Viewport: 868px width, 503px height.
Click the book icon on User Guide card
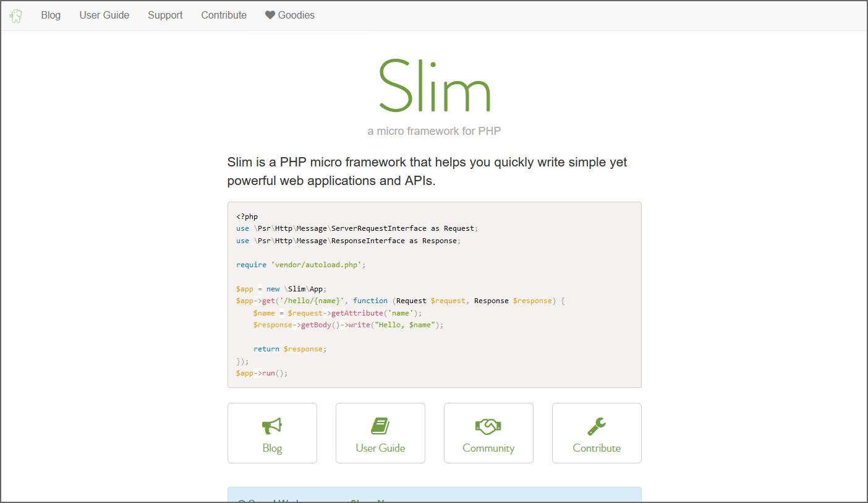[380, 426]
